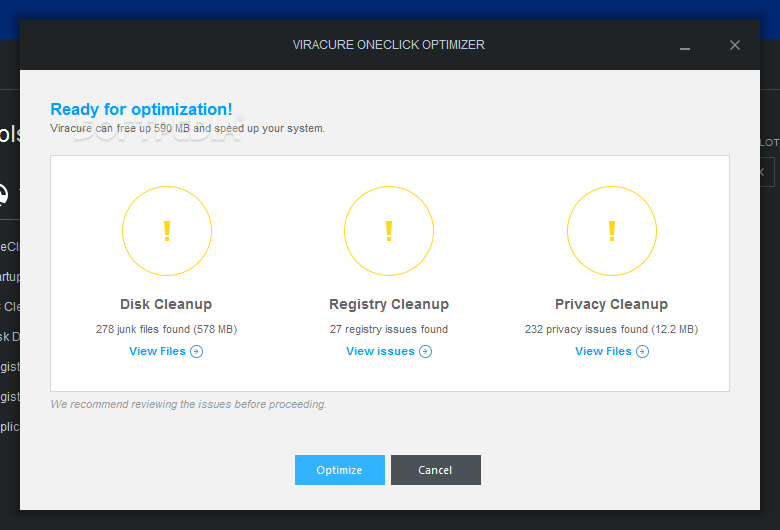Click arrow icon beside Privacy Cleanup View Files

tap(643, 352)
